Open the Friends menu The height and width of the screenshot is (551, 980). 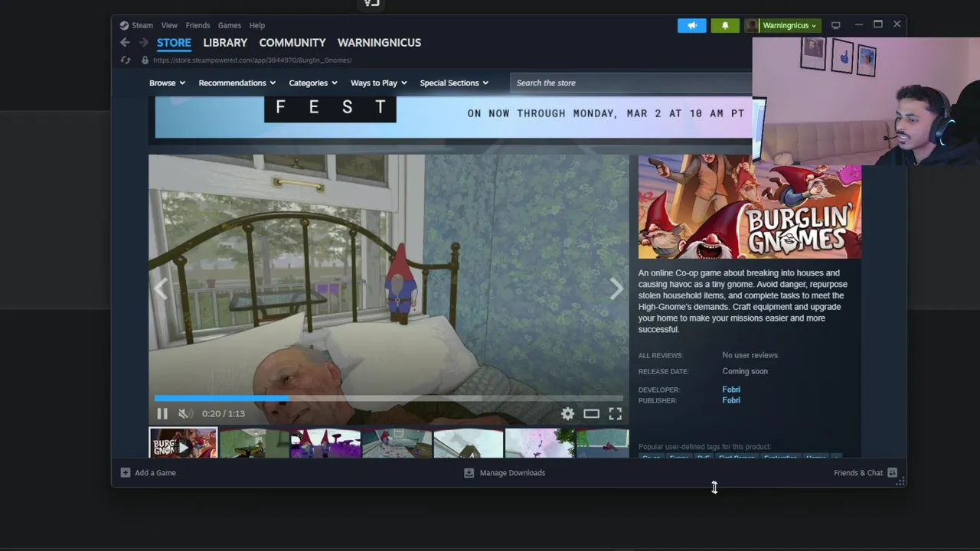coord(198,25)
